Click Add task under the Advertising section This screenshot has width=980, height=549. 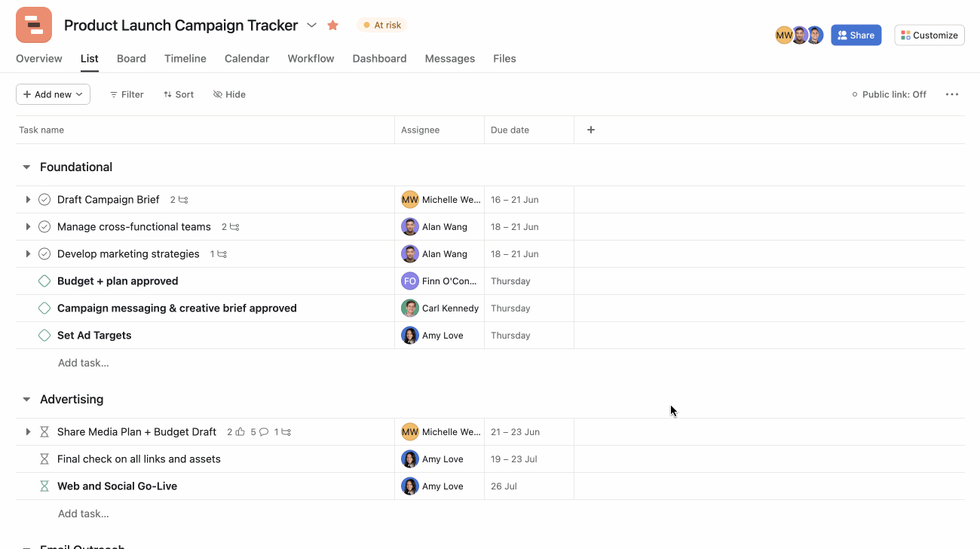83,514
